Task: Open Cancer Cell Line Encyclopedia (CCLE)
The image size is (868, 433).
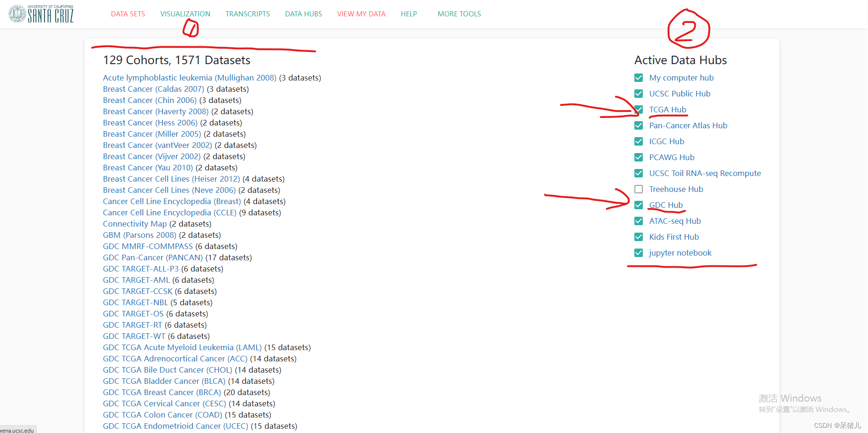Action: pos(170,213)
